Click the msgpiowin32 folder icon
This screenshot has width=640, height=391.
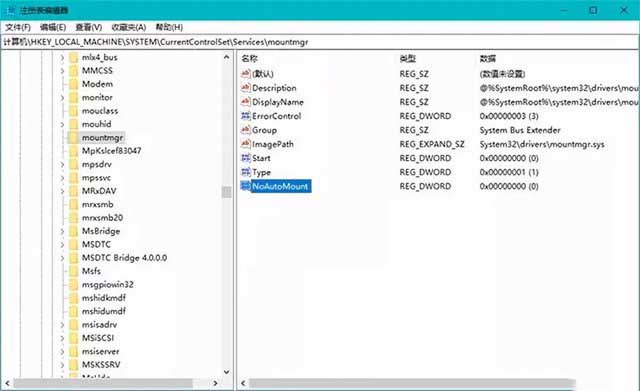click(x=73, y=285)
